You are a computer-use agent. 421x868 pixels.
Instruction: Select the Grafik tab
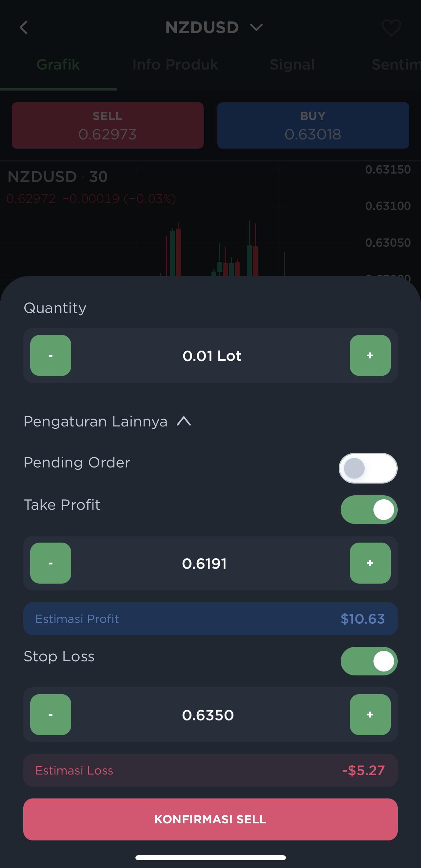point(58,64)
